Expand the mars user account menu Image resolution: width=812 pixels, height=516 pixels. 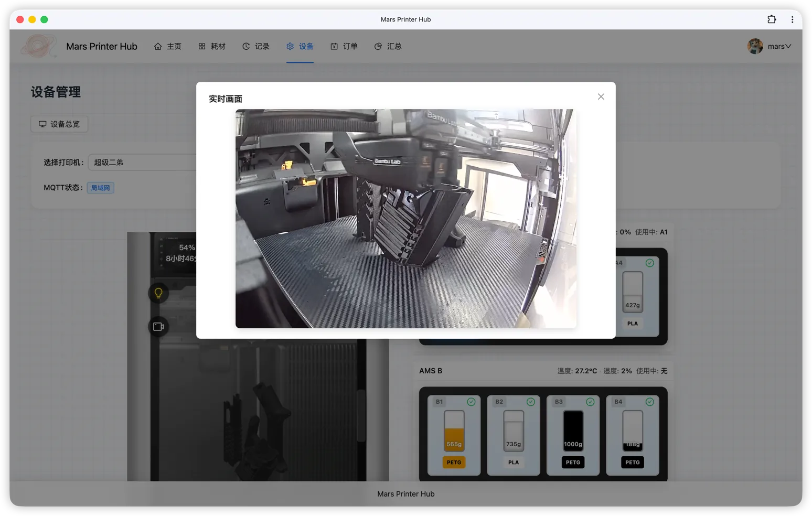pos(779,46)
